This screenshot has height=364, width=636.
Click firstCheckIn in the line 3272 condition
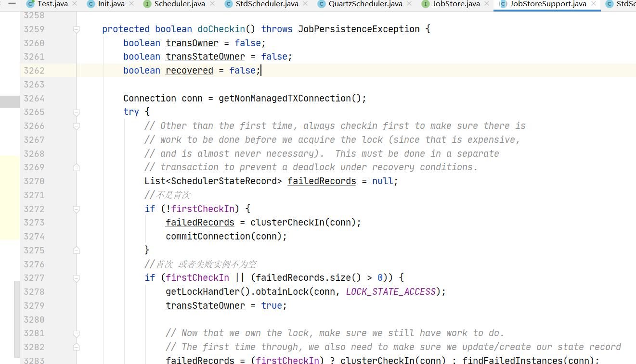(x=203, y=209)
